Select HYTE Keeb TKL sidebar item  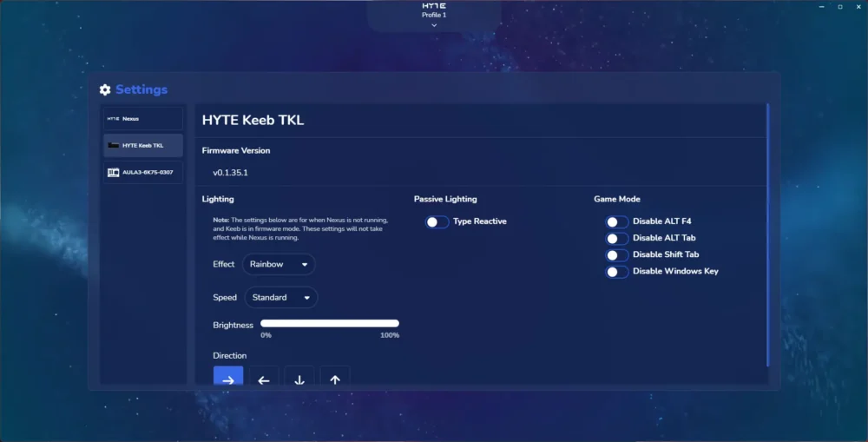(x=143, y=145)
